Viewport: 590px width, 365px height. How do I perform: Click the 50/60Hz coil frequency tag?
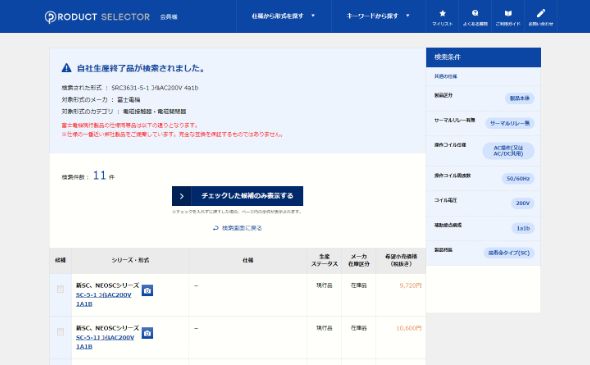click(x=518, y=178)
